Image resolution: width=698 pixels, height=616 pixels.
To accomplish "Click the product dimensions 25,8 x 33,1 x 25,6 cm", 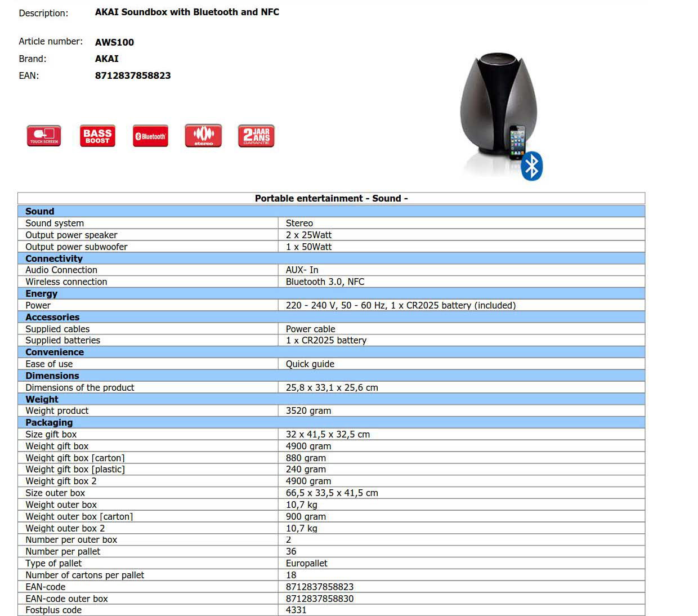I will [x=332, y=387].
